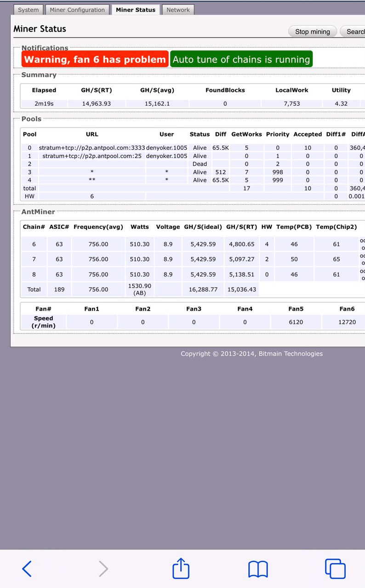
Task: Click pool 0 URL p2p.antpool.com:3333
Action: click(x=92, y=148)
